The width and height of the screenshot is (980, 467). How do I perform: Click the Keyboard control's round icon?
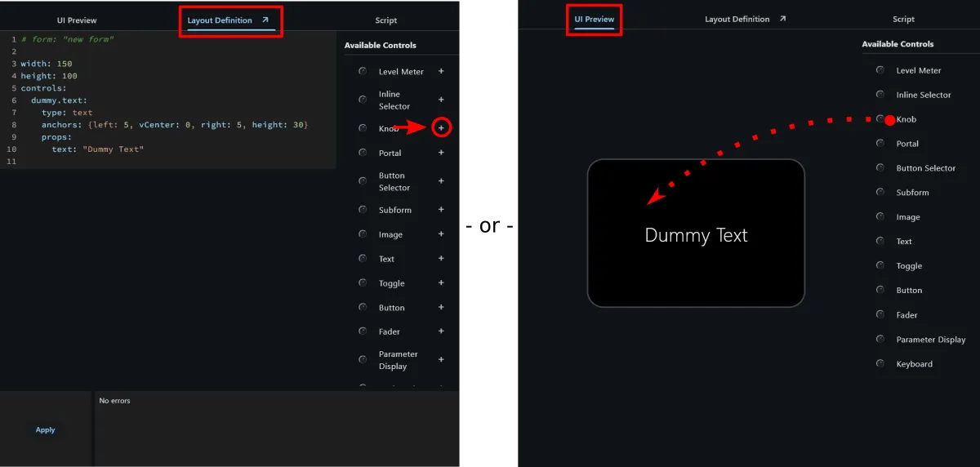coord(880,364)
